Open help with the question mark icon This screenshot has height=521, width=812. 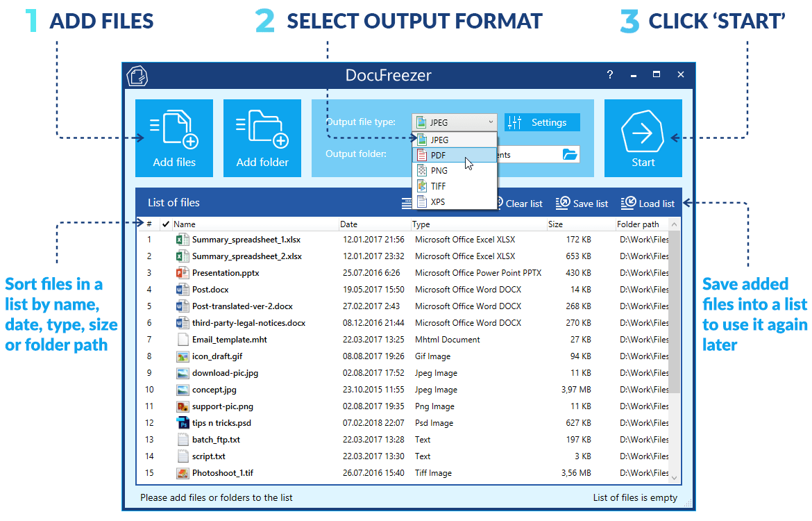coord(610,74)
